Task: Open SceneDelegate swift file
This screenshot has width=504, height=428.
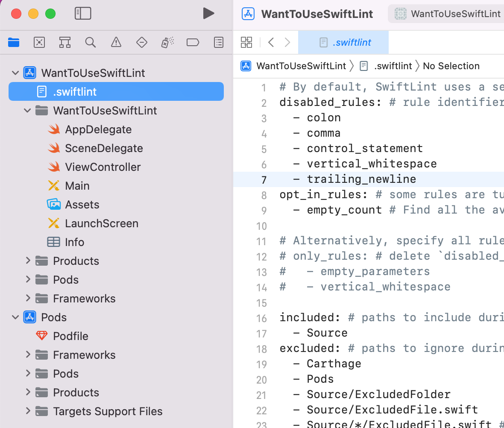Action: point(104,148)
